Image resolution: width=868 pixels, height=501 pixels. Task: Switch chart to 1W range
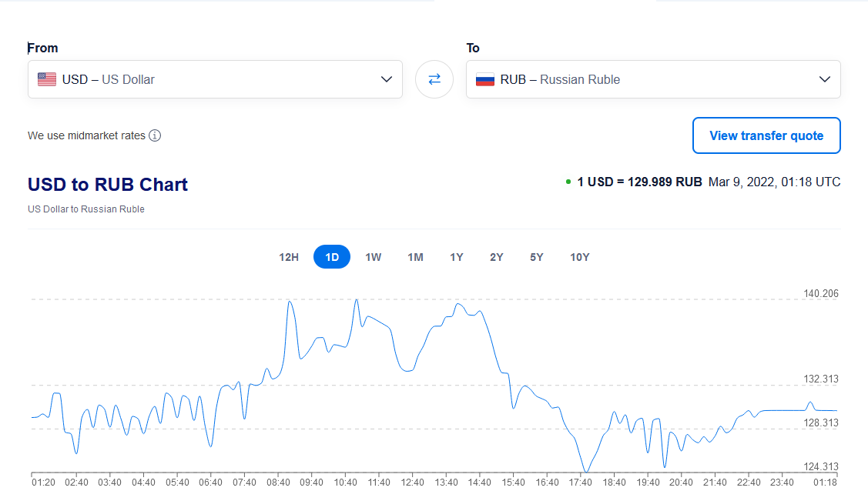[374, 257]
